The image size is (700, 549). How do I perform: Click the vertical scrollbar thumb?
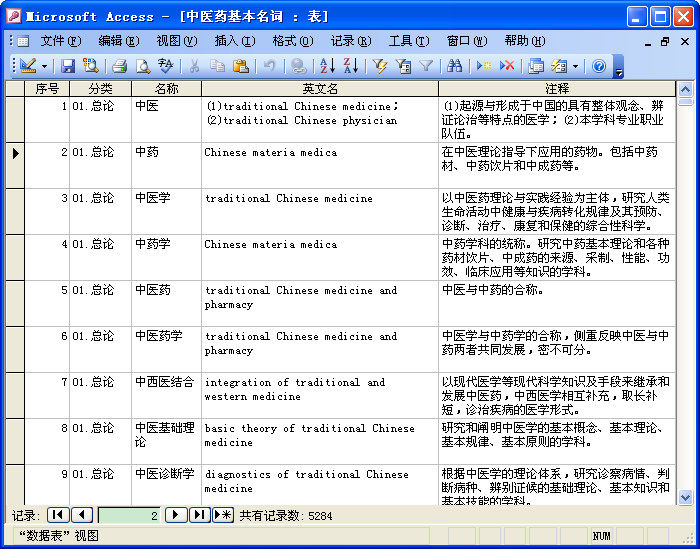(686, 102)
